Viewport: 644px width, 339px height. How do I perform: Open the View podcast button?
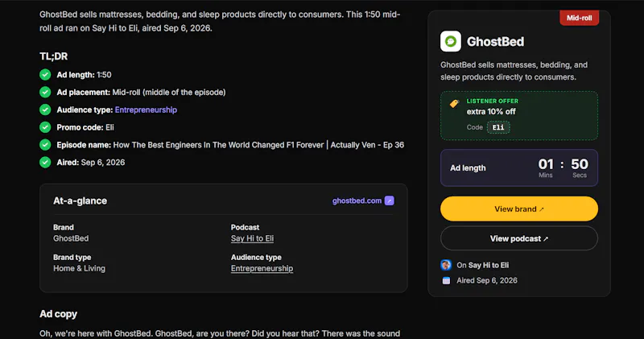point(519,238)
